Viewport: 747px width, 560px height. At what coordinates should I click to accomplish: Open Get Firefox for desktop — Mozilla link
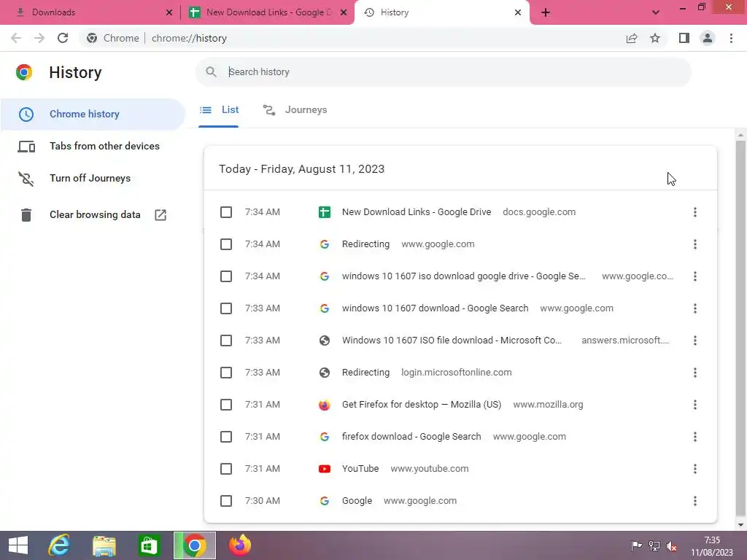[422, 405]
